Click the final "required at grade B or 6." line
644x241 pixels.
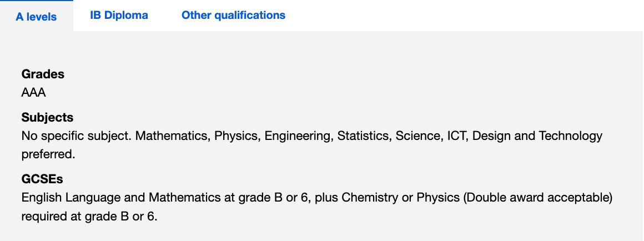coord(89,217)
